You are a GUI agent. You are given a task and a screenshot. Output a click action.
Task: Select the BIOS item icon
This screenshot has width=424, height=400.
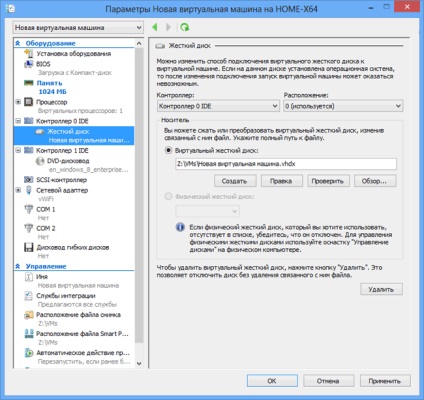[x=29, y=64]
